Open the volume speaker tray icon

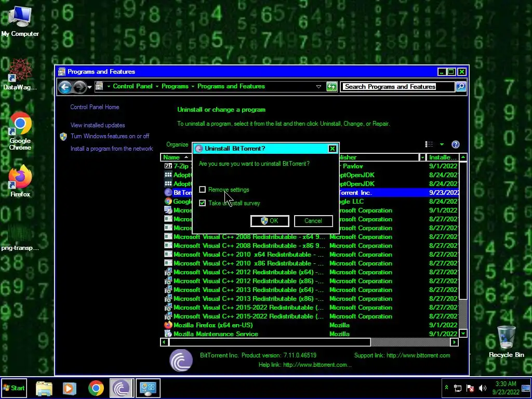point(483,388)
